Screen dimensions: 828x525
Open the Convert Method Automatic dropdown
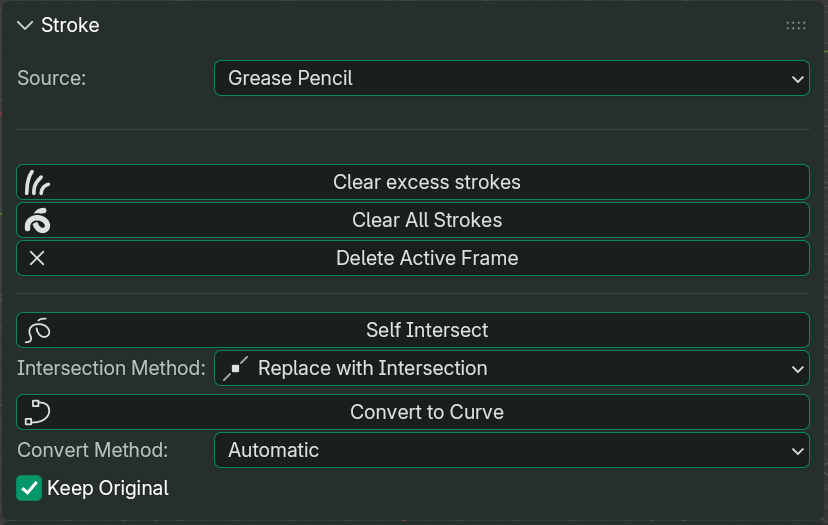511,451
